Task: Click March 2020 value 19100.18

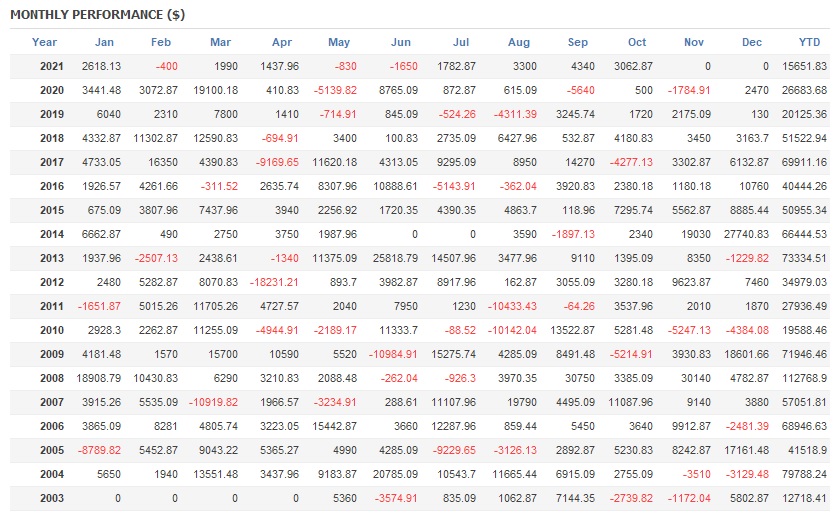Action: [213, 90]
